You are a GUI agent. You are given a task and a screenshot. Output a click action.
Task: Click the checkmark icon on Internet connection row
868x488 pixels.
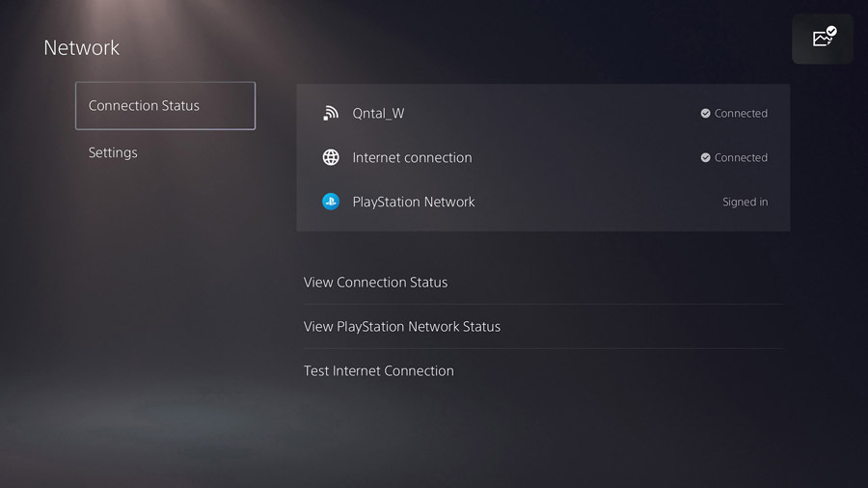click(706, 158)
